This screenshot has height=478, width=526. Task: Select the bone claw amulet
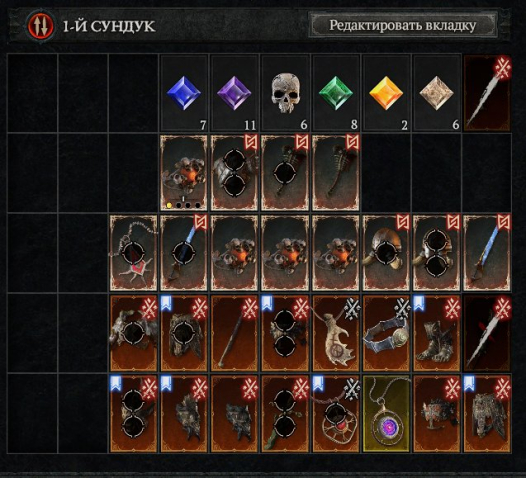point(336,333)
